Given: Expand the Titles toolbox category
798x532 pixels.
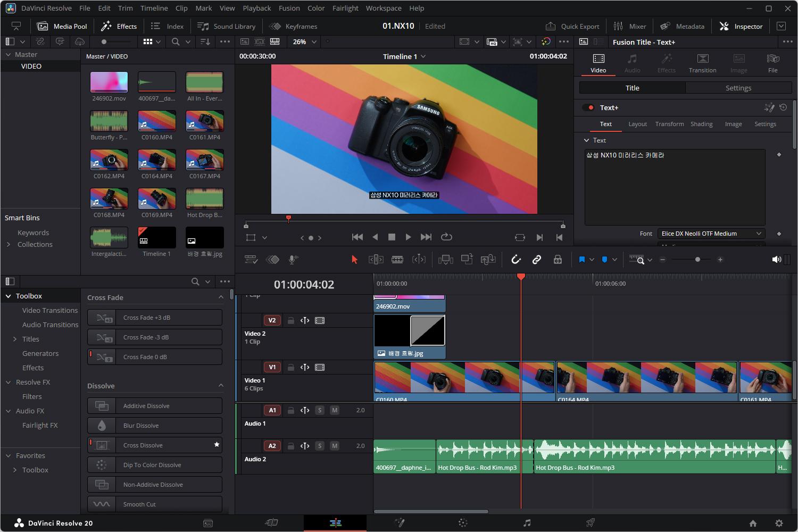Looking at the screenshot, I should coord(15,339).
